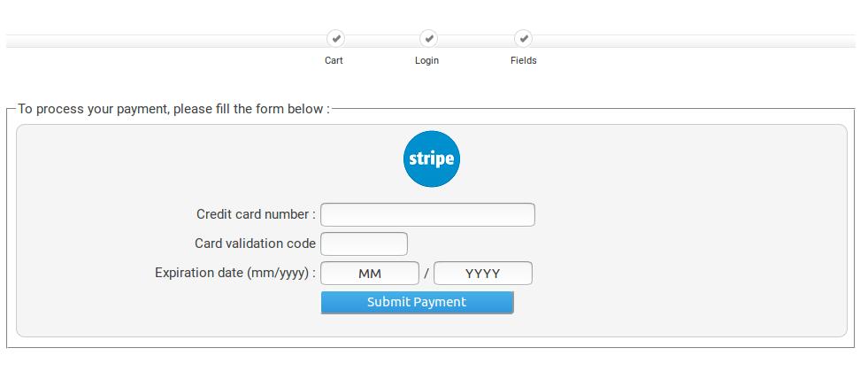Image resolution: width=868 pixels, height=371 pixels.
Task: Click the "Credit card number :" label
Action: tap(256, 214)
